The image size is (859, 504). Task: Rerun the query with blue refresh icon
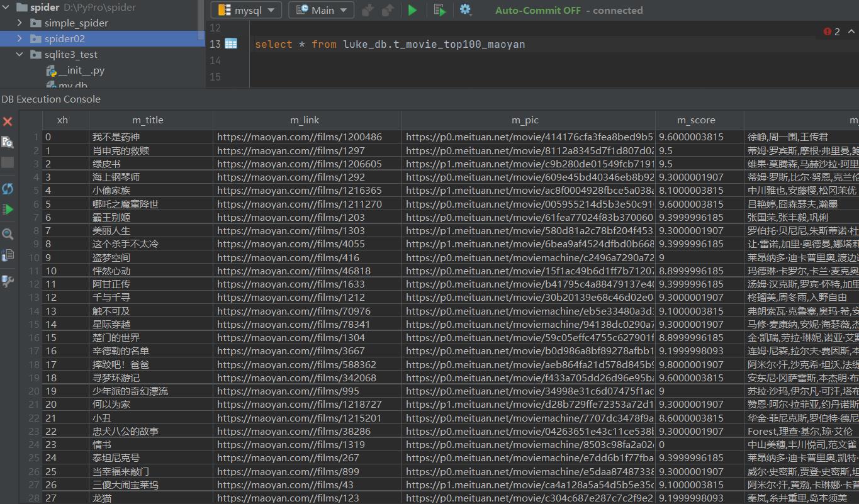[8, 189]
